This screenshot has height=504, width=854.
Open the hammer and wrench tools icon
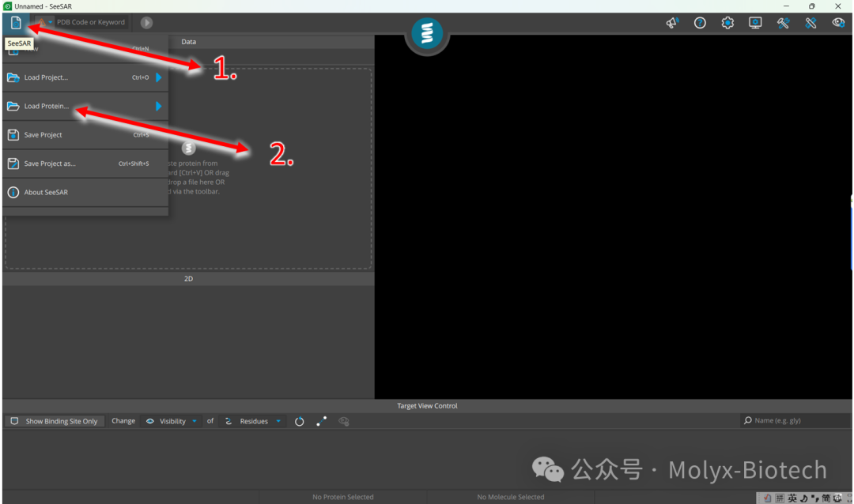tap(783, 23)
